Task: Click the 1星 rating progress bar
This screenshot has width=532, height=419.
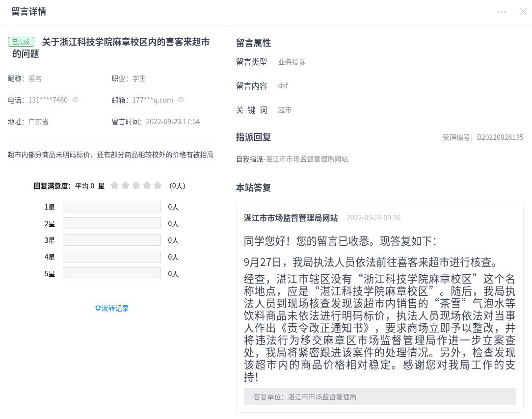Action: 112,207
